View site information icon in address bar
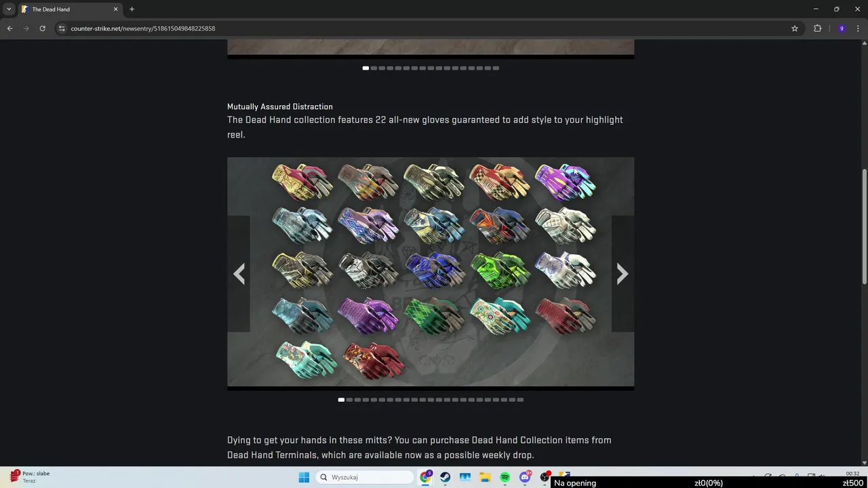The height and width of the screenshot is (488, 868). tap(62, 28)
